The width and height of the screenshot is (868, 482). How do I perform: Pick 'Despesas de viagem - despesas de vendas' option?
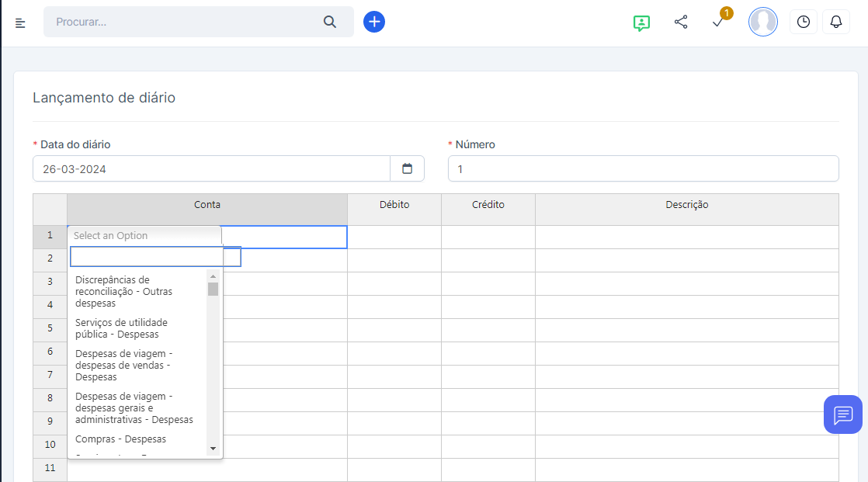[x=123, y=365]
